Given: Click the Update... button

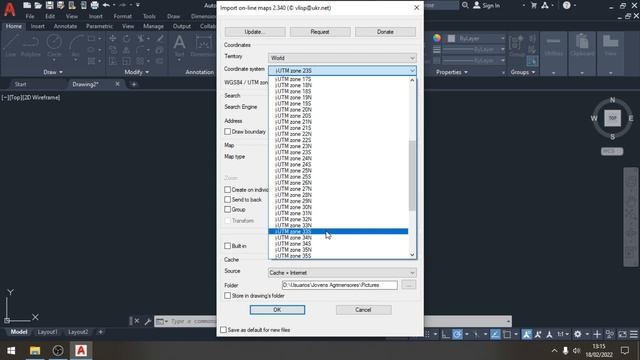Looking at the screenshot, I should click(255, 32).
